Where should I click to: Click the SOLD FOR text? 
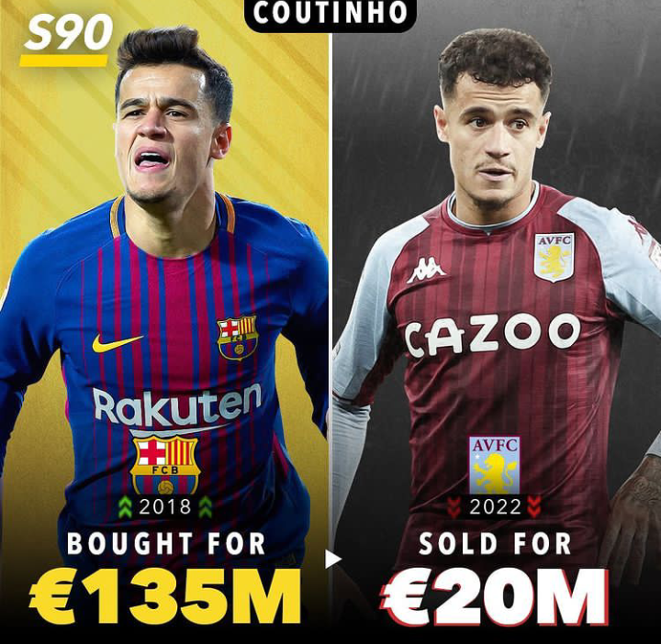coord(495,544)
